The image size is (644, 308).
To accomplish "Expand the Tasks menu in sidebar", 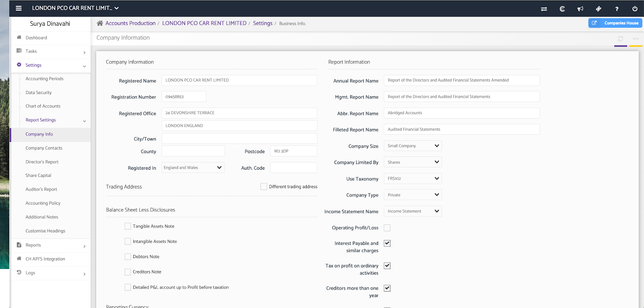I will 84,52.
